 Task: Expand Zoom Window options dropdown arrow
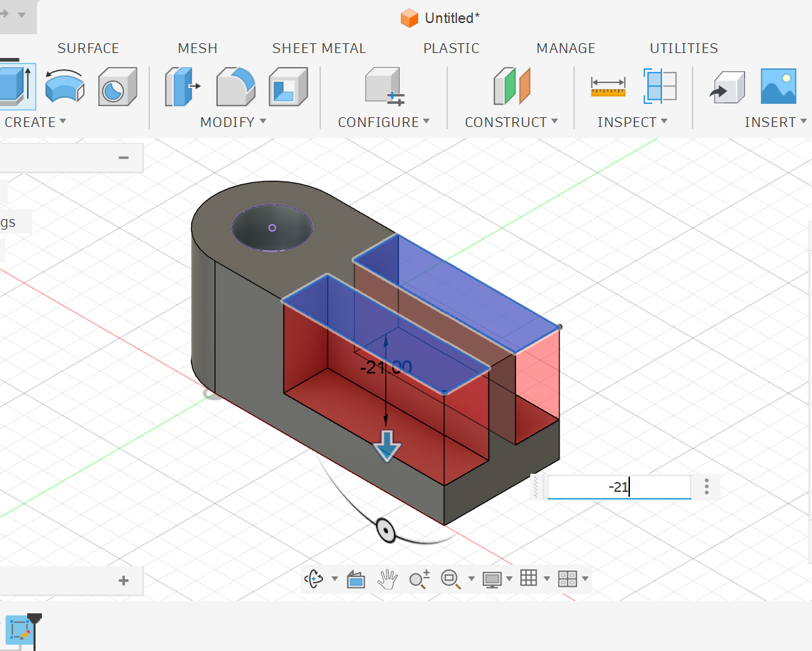click(x=472, y=579)
